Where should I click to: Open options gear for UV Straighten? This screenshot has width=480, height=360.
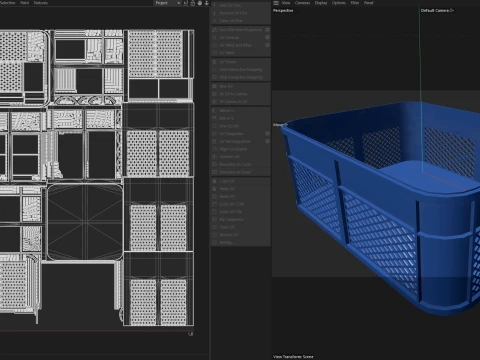click(x=267, y=133)
